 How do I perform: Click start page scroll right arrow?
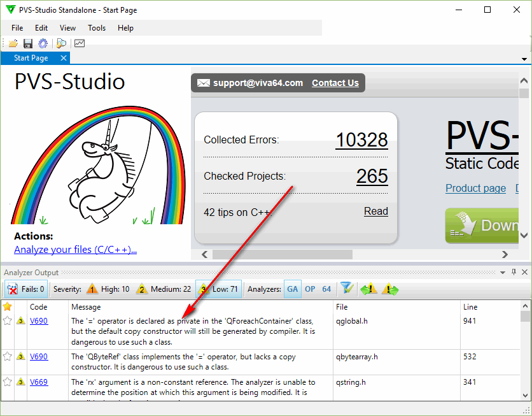point(505,254)
